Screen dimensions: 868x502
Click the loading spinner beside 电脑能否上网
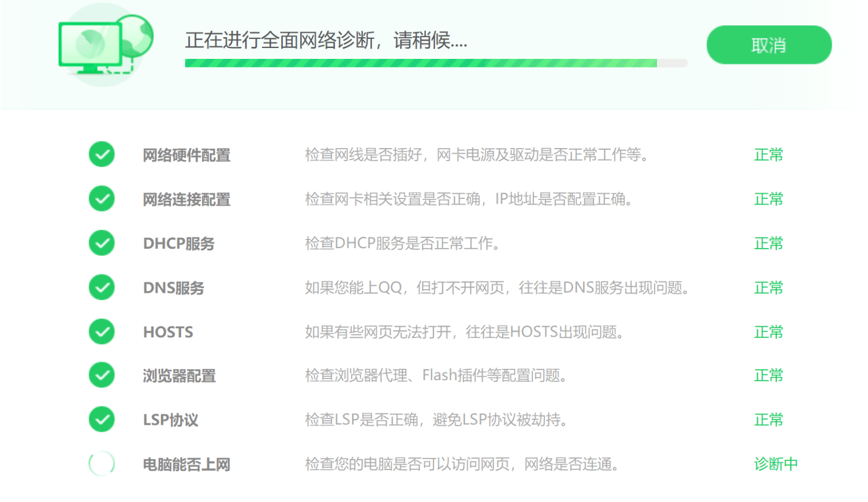tap(102, 464)
